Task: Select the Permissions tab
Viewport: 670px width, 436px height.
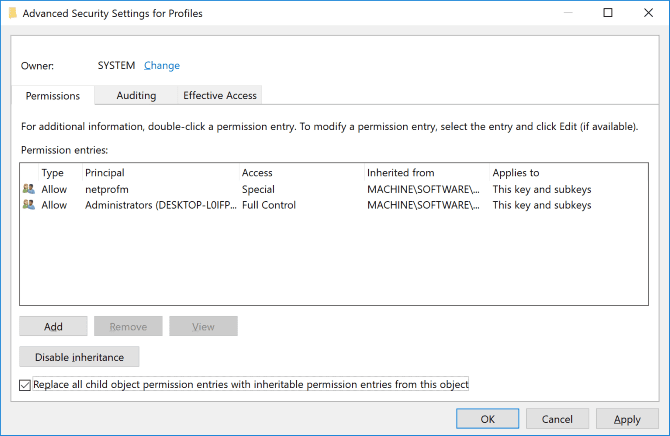Action: click(x=53, y=95)
